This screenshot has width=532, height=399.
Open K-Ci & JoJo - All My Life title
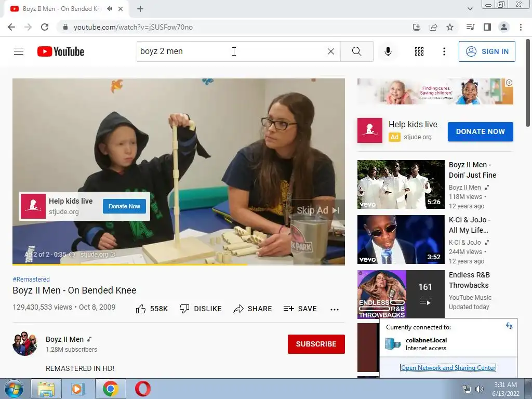[x=470, y=225]
